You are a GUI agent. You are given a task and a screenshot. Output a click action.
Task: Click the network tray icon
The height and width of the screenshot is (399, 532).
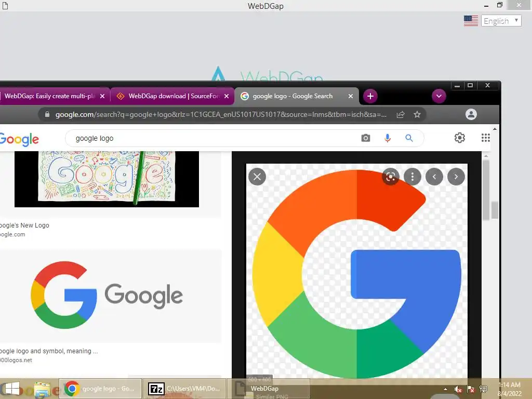tap(483, 389)
